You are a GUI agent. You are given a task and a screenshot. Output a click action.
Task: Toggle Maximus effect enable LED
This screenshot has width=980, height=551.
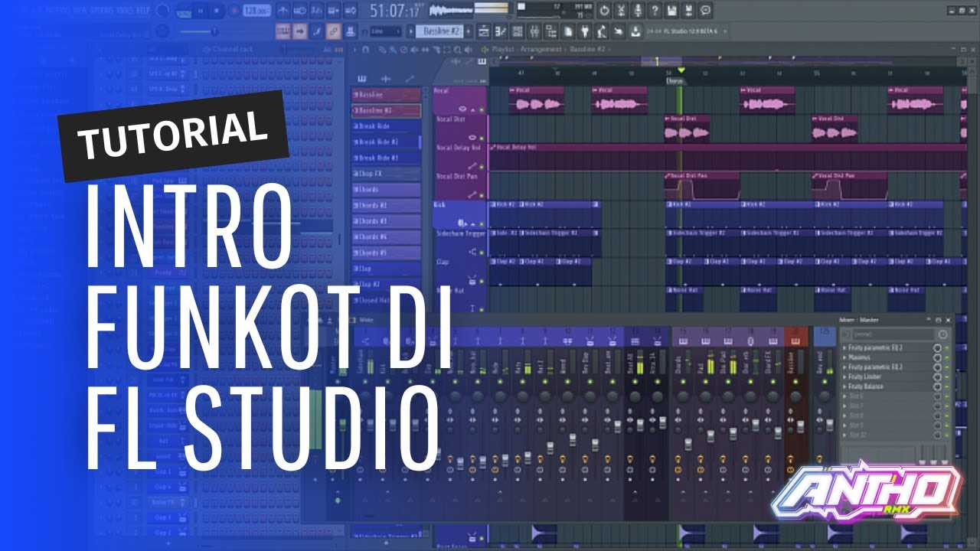(946, 357)
